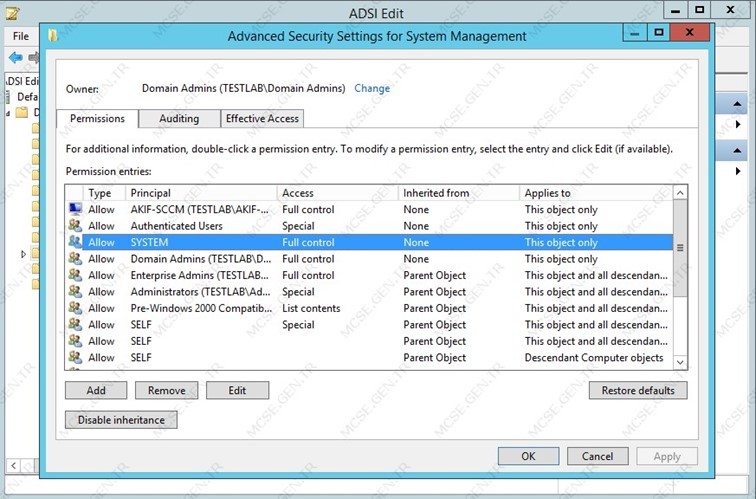Select the 'Enterprise Admins (TESTLAB...' entry
Image resolution: width=756 pixels, height=499 pixels.
pos(370,275)
